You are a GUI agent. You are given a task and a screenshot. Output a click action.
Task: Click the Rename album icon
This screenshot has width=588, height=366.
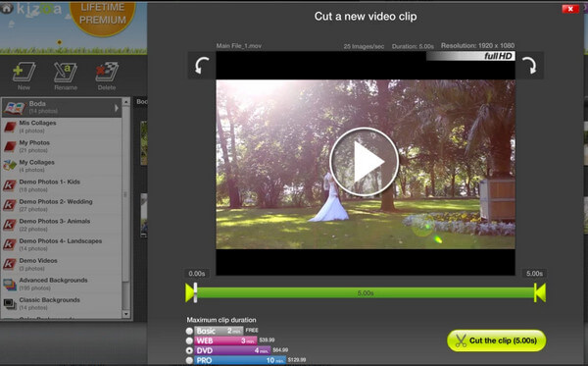coord(66,76)
